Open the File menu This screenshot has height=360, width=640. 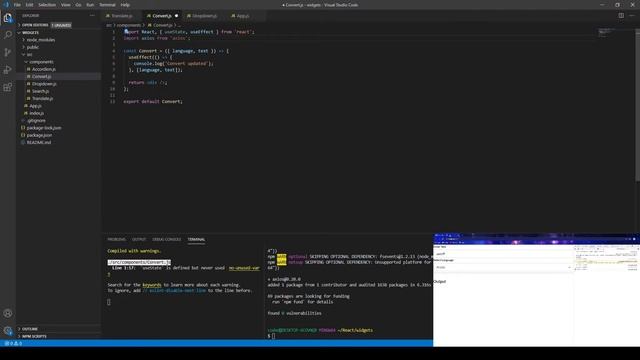pyautogui.click(x=17, y=5)
